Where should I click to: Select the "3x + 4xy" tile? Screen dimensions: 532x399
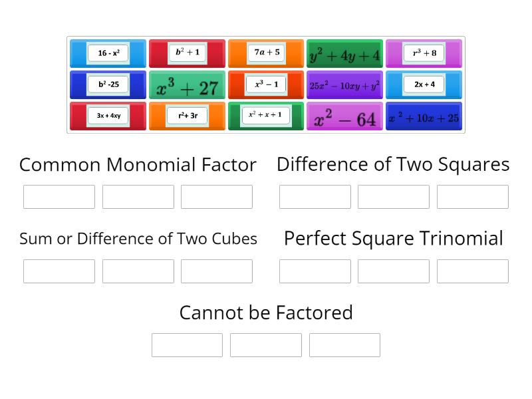tap(108, 116)
